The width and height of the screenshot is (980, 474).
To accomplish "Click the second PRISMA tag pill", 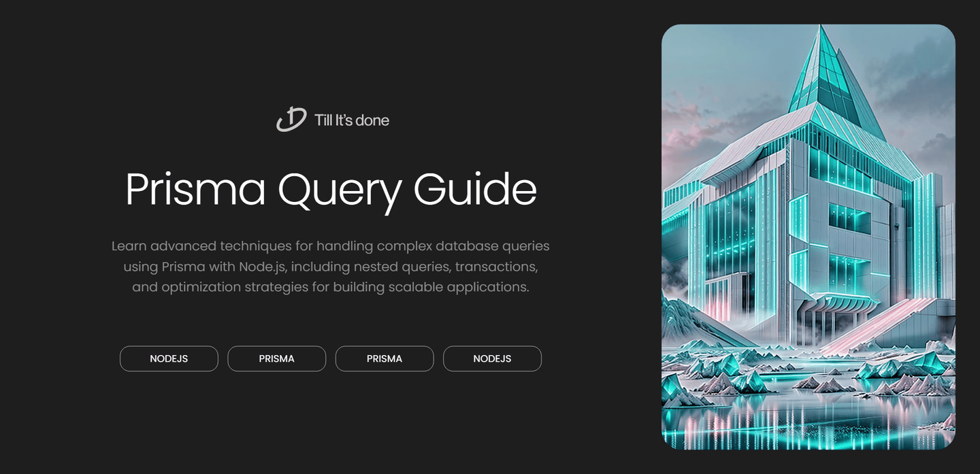I will pyautogui.click(x=385, y=358).
